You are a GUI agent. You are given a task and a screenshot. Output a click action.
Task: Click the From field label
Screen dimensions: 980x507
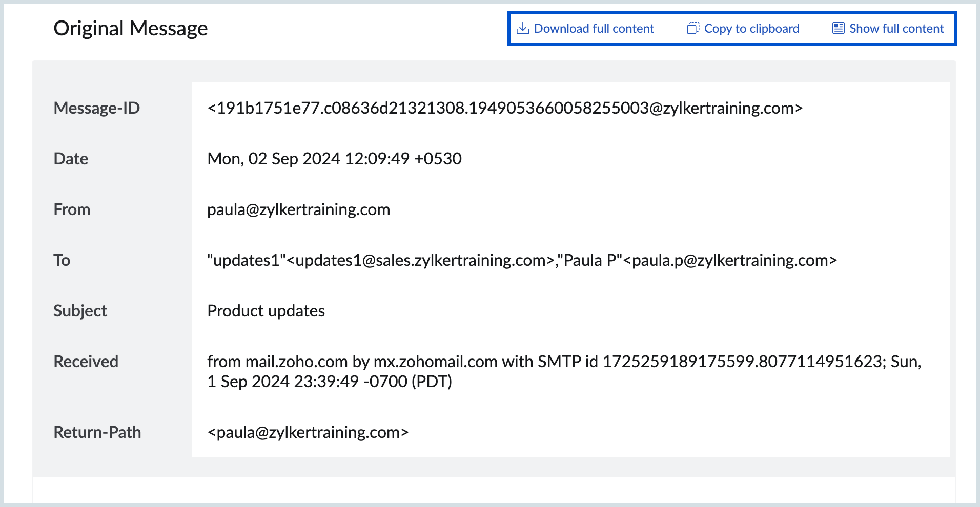72,209
